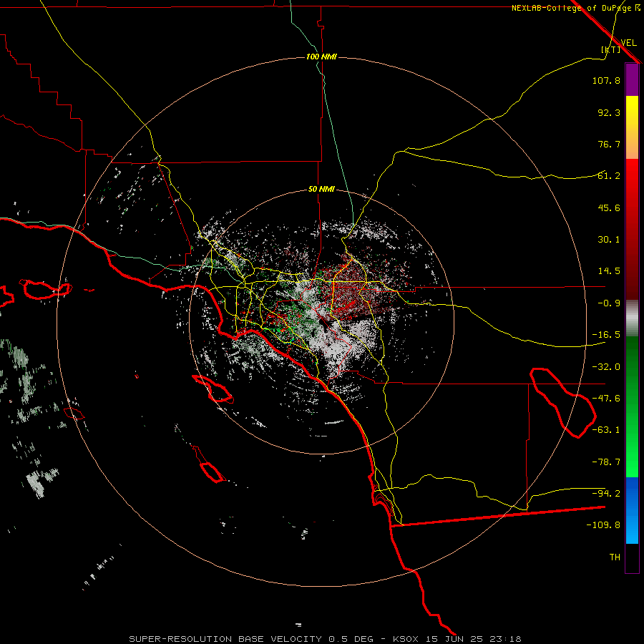644x644 pixels.
Task: Click the purple band of color scale
Action: tap(632, 79)
